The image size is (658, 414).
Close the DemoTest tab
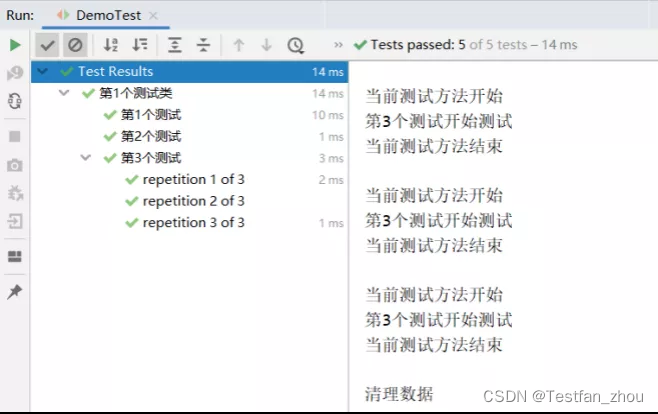coord(154,16)
